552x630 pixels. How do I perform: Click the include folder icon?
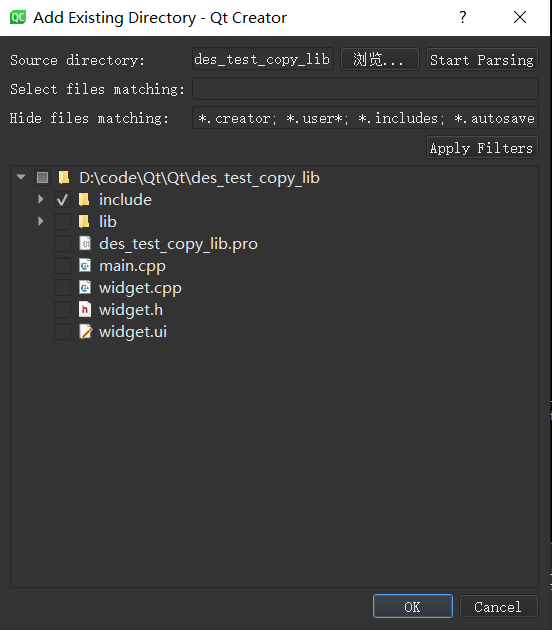click(84, 200)
